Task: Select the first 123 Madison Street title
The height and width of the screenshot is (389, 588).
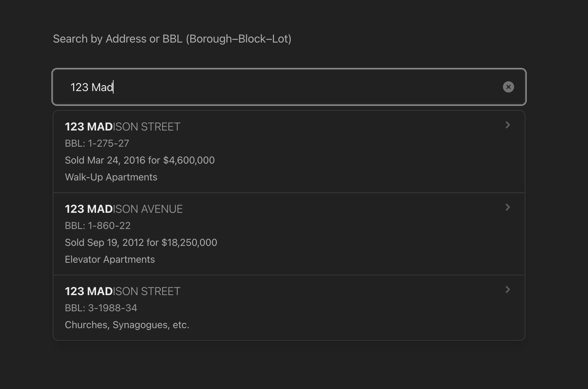Action: point(122,127)
